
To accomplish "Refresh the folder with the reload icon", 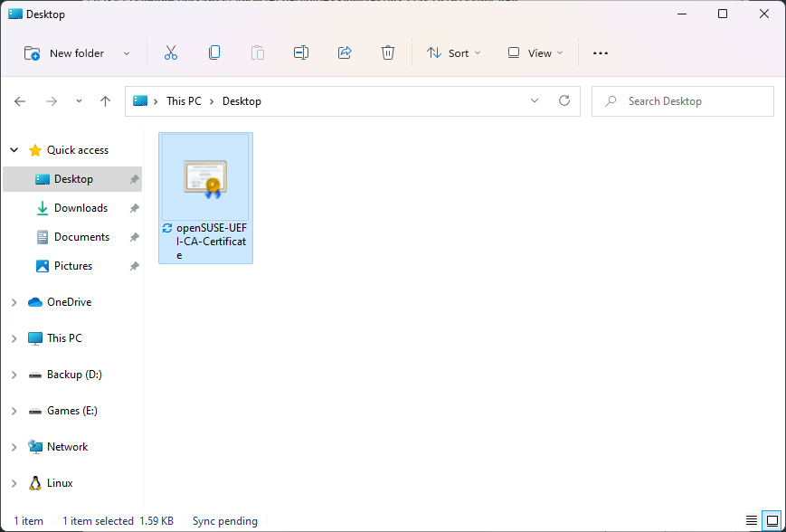I will (564, 101).
